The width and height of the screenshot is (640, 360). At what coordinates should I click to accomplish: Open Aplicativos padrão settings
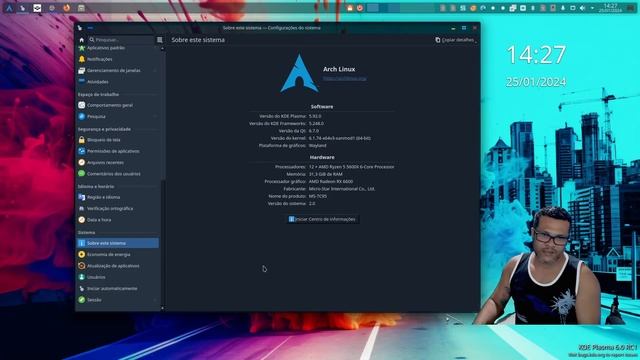click(118, 48)
